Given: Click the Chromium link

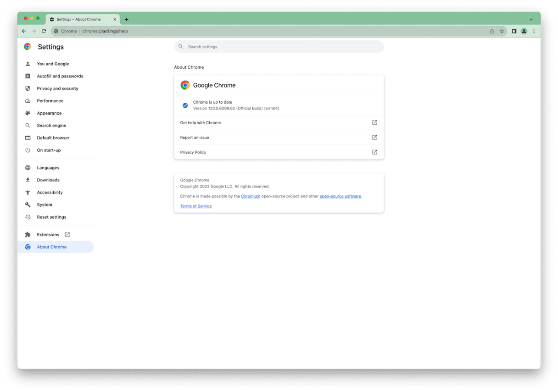Looking at the screenshot, I should tap(251, 196).
